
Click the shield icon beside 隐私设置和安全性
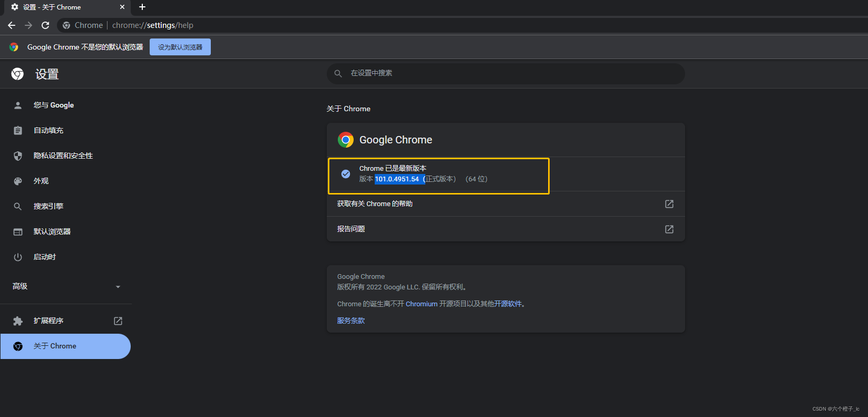point(18,156)
